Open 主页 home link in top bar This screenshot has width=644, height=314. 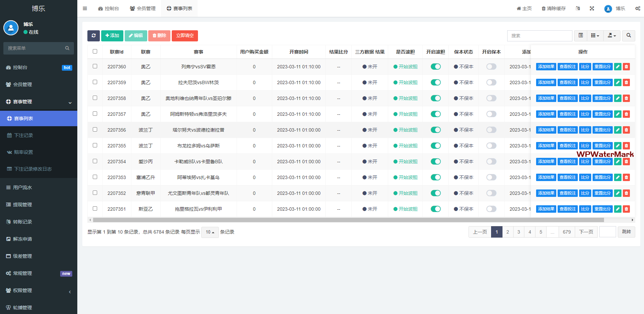[x=524, y=8]
